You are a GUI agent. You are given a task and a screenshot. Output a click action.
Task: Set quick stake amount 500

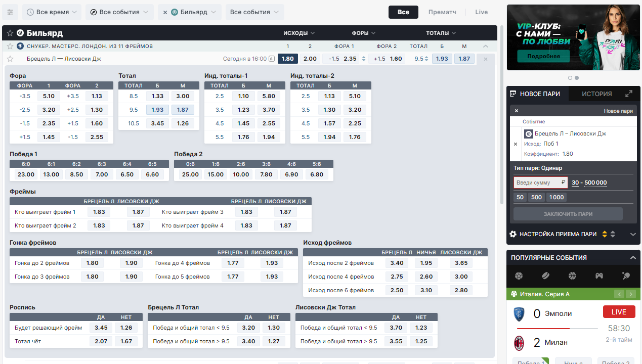pyautogui.click(x=537, y=198)
